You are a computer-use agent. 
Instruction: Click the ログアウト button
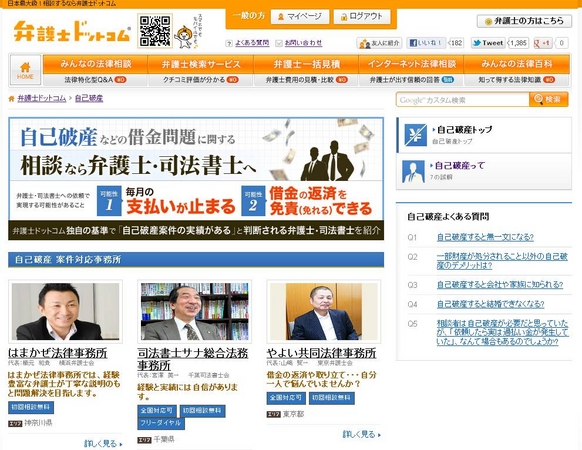[x=362, y=17]
